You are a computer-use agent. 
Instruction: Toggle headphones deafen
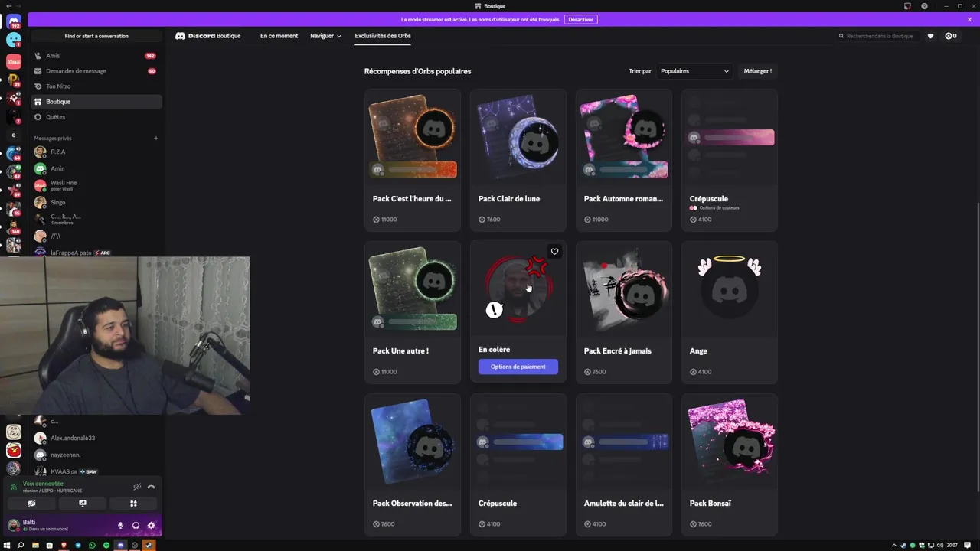pos(136,526)
